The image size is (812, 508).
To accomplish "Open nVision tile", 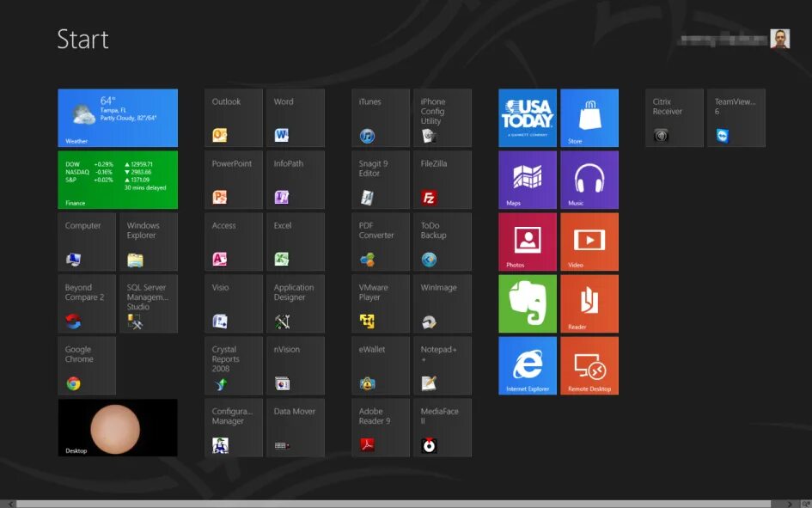I will click(x=296, y=366).
